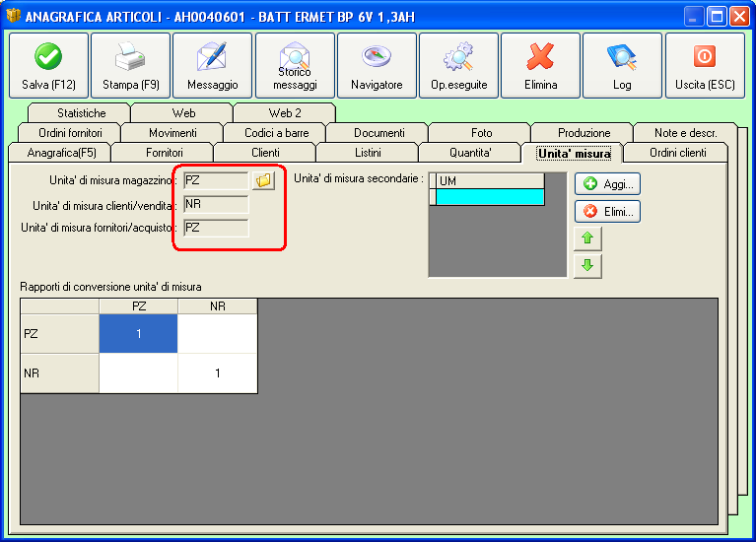This screenshot has height=542, width=756.
Task: Open the Web tab
Action: [183, 113]
